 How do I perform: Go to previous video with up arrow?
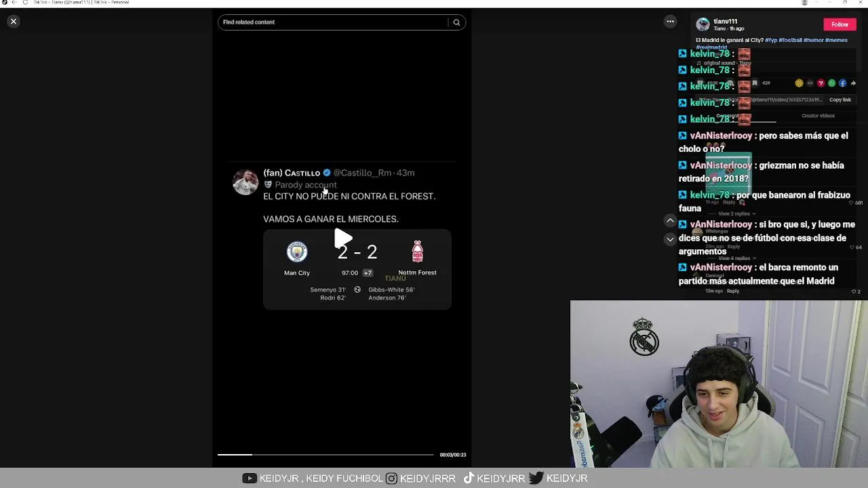pos(670,220)
